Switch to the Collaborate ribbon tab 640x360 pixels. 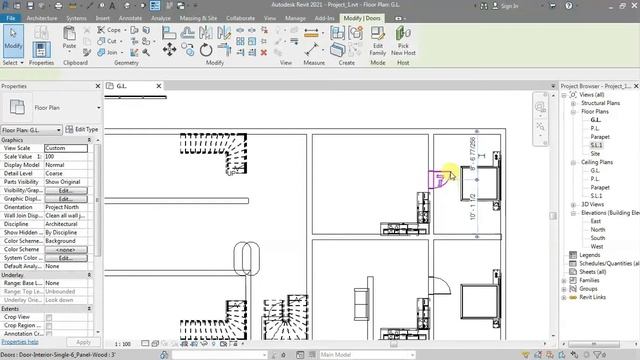tap(240, 18)
